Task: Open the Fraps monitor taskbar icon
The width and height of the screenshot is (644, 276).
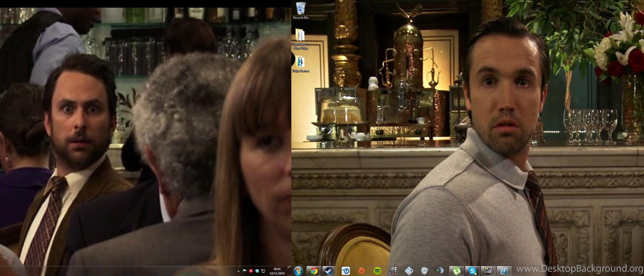Action: 488,271
